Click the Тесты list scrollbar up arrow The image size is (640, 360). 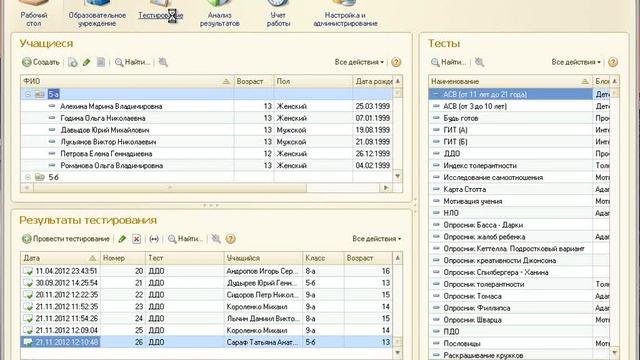tap(614, 81)
